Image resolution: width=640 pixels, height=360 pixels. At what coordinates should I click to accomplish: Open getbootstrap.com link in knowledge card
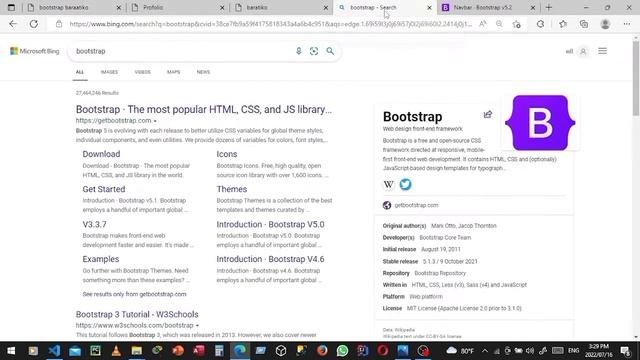416,205
